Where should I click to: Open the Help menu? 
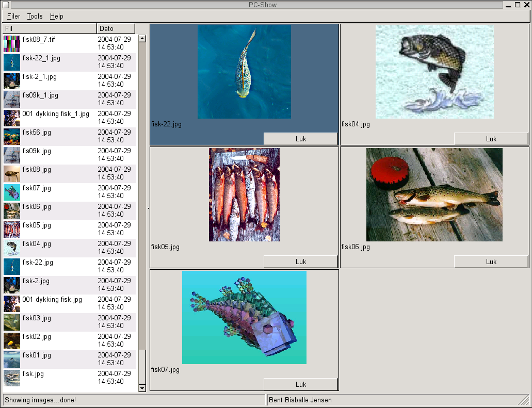(x=57, y=17)
